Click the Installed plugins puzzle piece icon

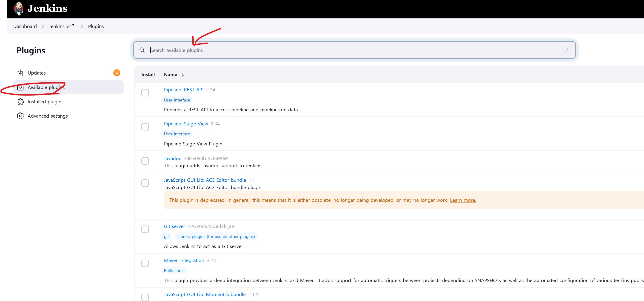tap(20, 101)
